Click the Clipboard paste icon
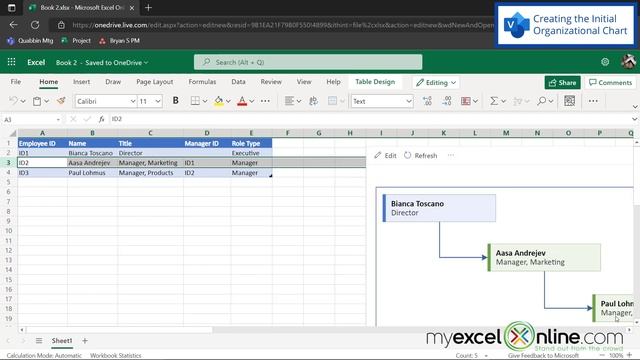640x360 pixels. click(x=37, y=101)
